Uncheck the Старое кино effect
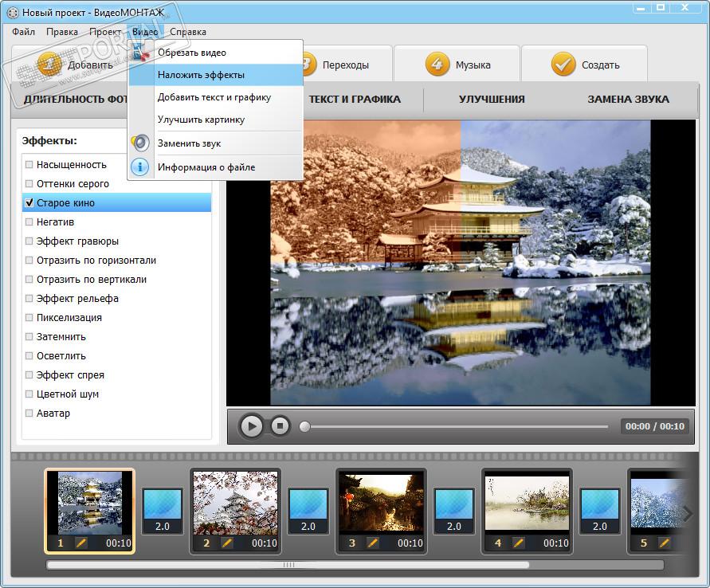Screen dimensions: 710x588 click(29, 203)
